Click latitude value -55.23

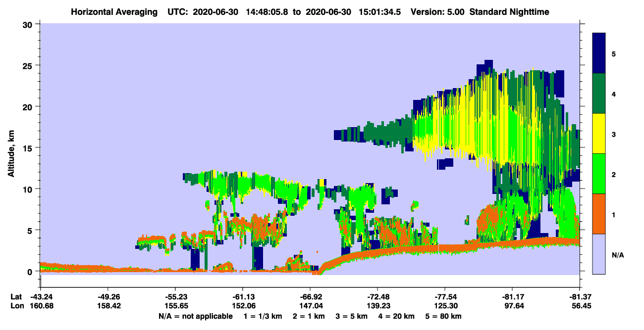[x=175, y=297]
